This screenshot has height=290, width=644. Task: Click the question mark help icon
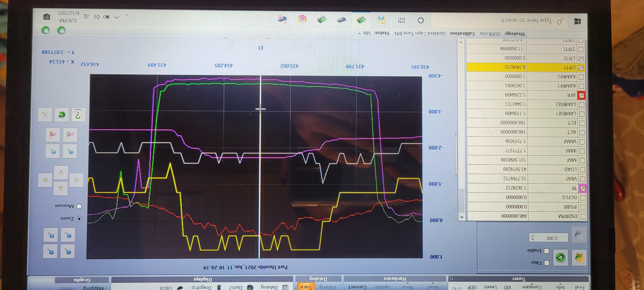(x=78, y=115)
